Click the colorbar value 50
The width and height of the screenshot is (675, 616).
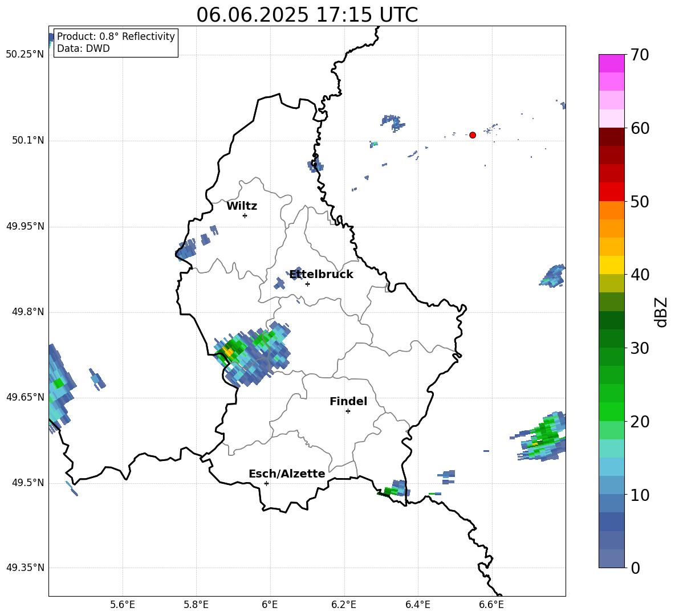[x=640, y=201]
